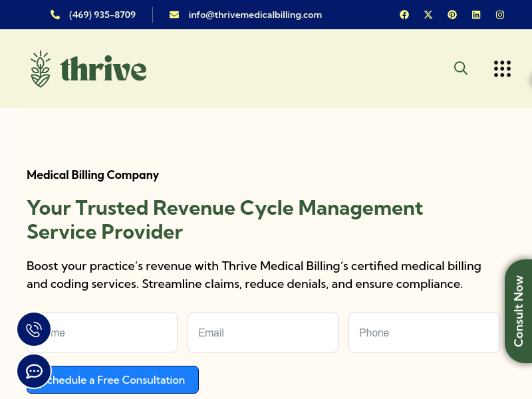Screen dimensions: 532x399
Task: Click the 'Medical Billing Company' subtitle text
Action: pos(92,175)
